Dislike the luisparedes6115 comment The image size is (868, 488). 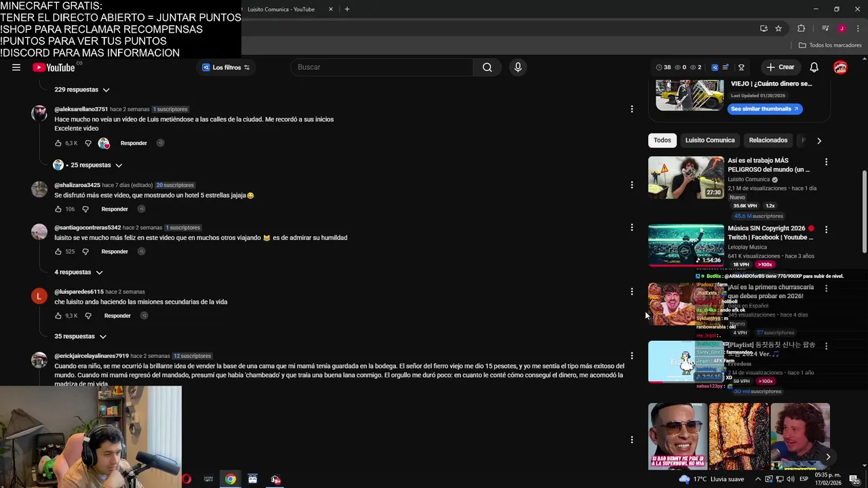[x=88, y=316]
